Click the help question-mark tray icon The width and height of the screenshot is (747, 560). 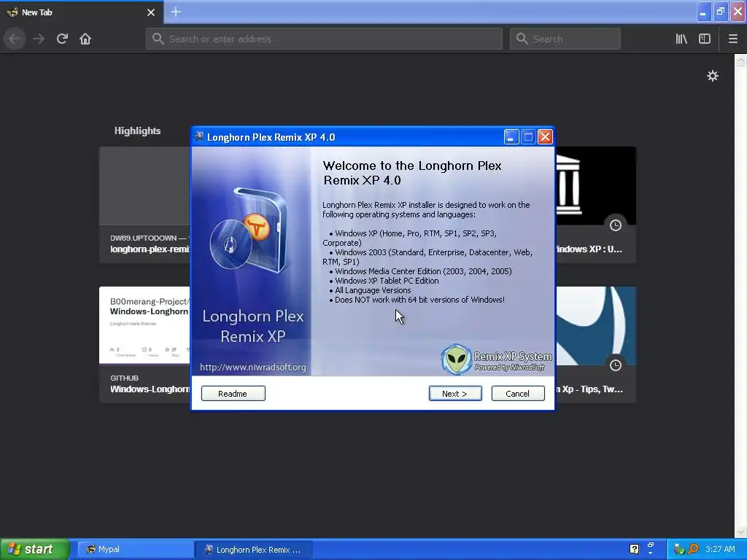pos(634,549)
